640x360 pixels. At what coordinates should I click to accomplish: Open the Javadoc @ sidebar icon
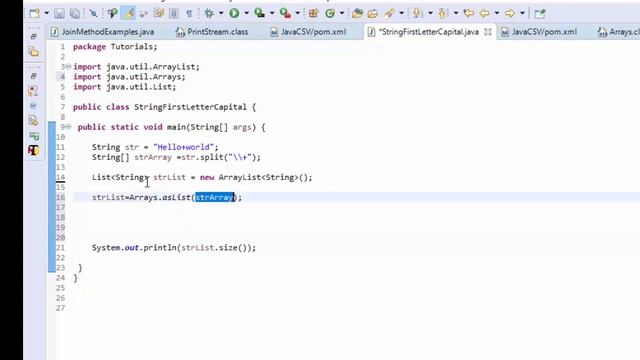(34, 105)
